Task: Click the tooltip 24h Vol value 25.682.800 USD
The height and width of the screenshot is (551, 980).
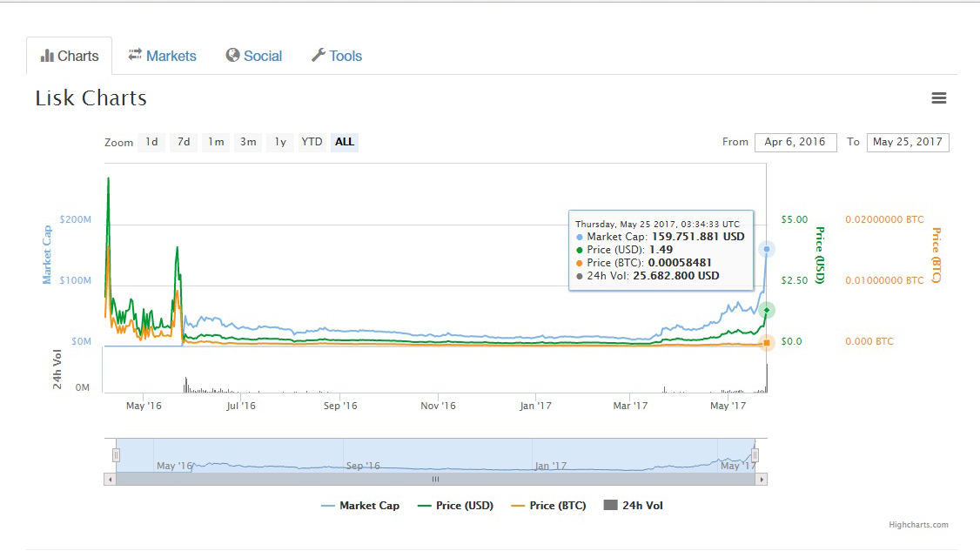Action: pyautogui.click(x=676, y=276)
